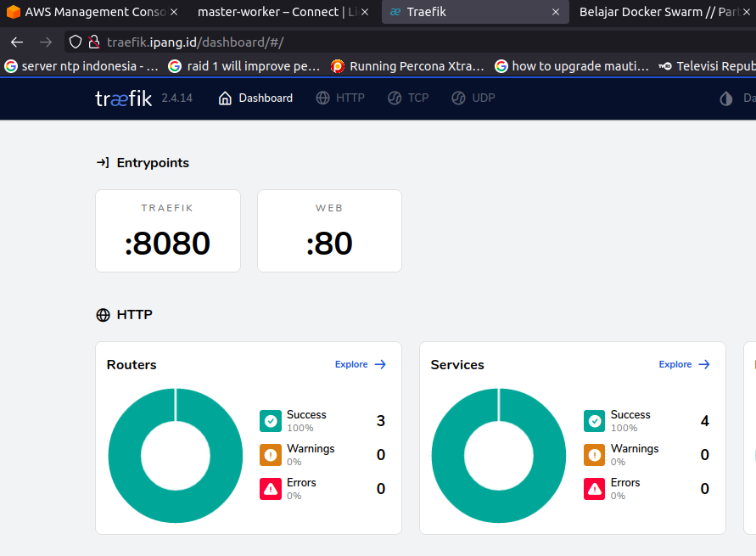The image size is (756, 556).
Task: Click the Success checkmark badge on Routers card
Action: click(x=270, y=420)
